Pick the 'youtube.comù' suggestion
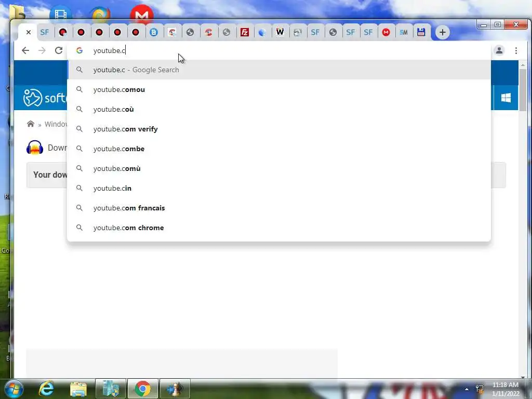Image resolution: width=532 pixels, height=399 pixels. coord(279,168)
